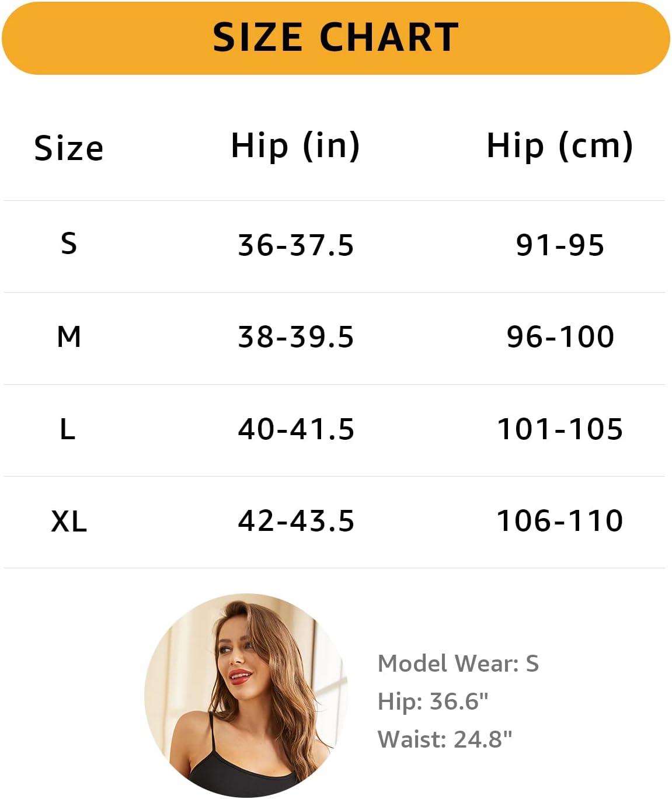The image size is (672, 799).
Task: Click the L size row label
Action: tap(68, 429)
